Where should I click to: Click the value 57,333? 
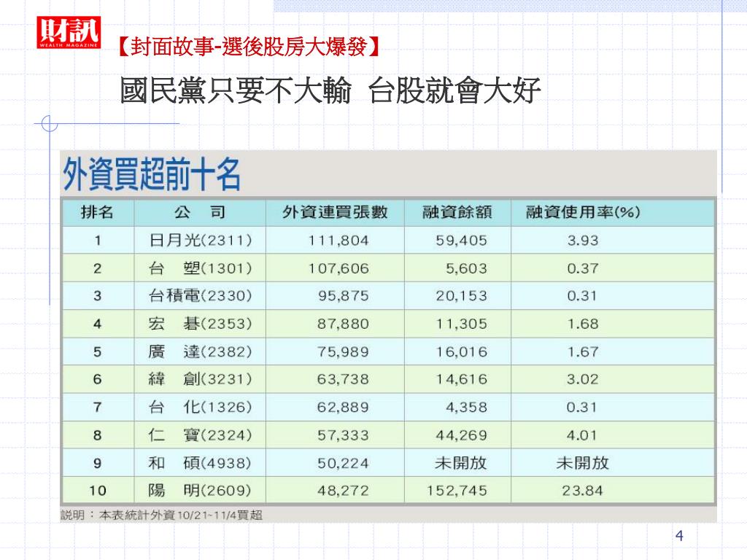pos(344,435)
